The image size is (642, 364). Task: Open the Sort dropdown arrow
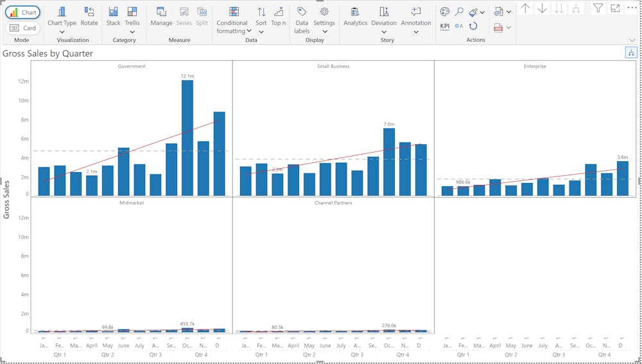pyautogui.click(x=261, y=32)
